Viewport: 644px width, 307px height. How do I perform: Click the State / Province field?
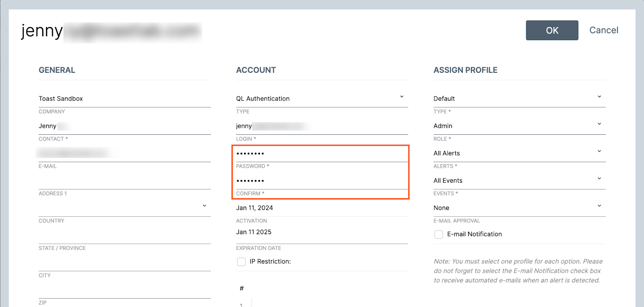click(x=124, y=235)
